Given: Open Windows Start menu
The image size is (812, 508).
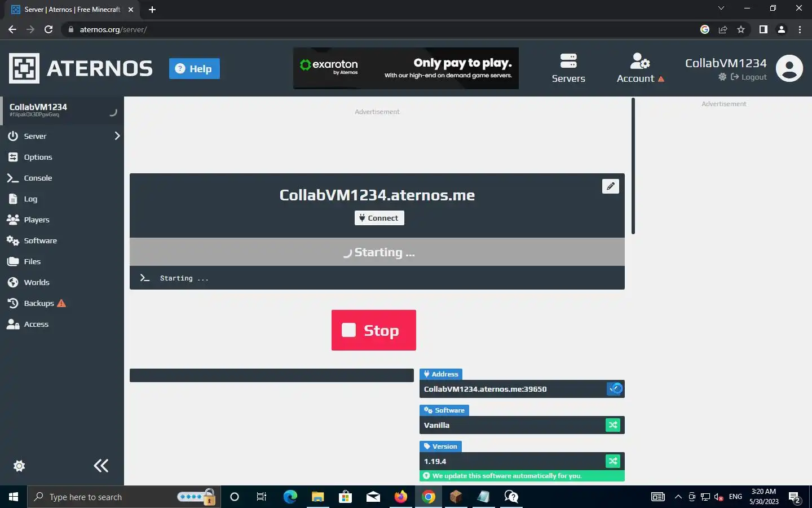Looking at the screenshot, I should pos(14,497).
